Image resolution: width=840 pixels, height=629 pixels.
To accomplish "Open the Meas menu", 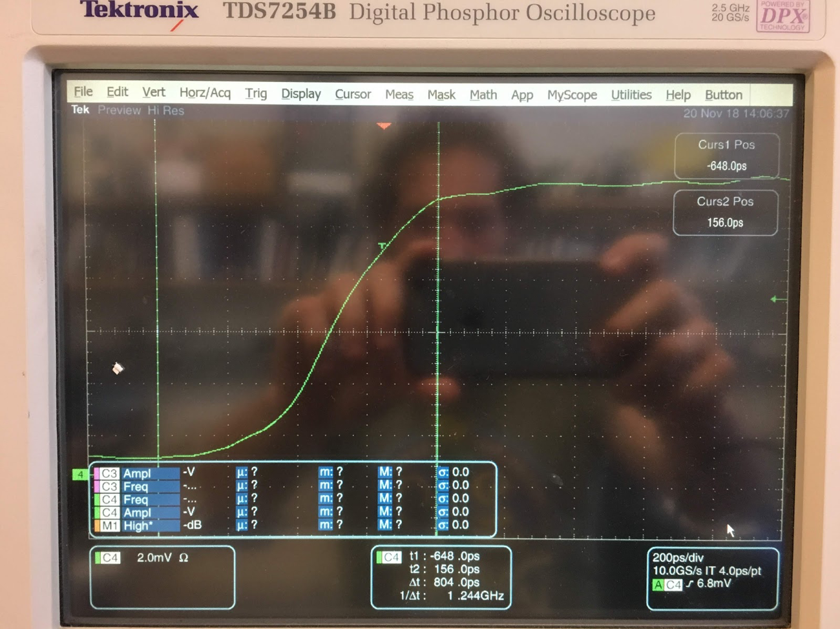I will [399, 94].
